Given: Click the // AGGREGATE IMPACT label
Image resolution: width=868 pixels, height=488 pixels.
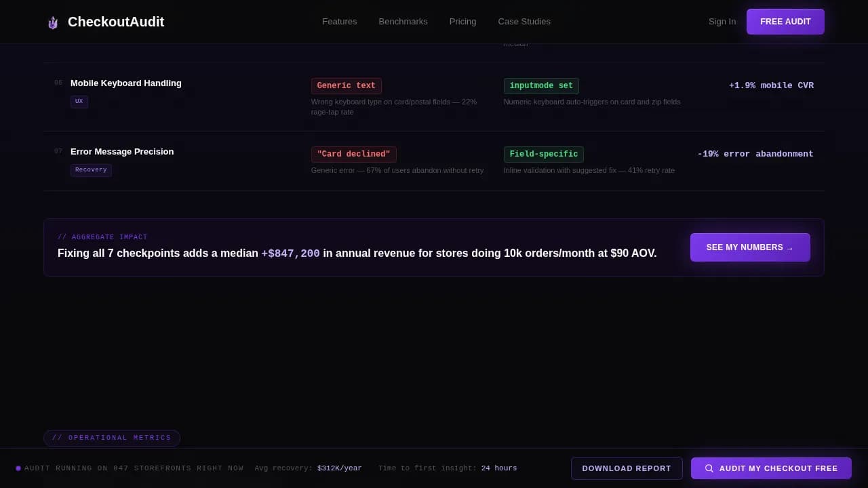Looking at the screenshot, I should click(102, 237).
